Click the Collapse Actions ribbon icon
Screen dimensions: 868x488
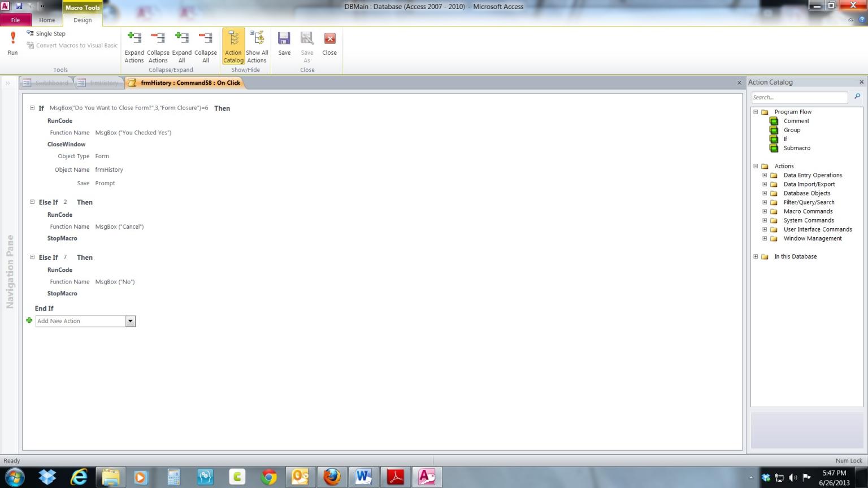pyautogui.click(x=158, y=47)
